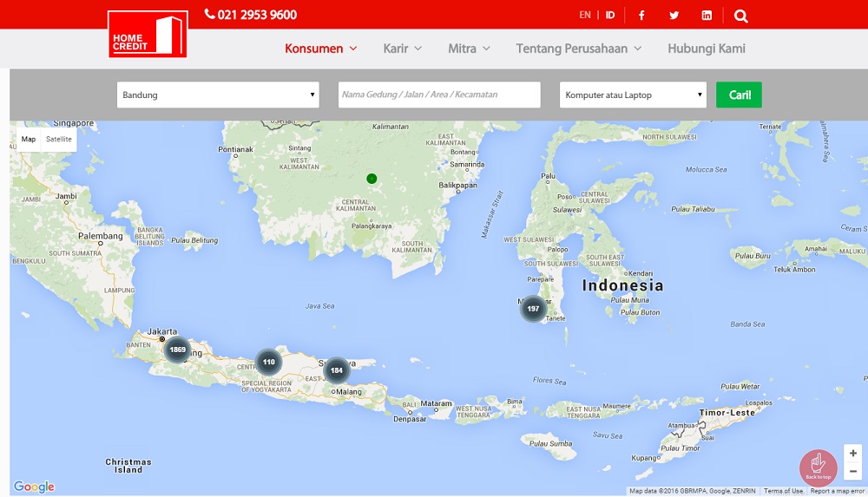Viewport: 868px width, 497px height.
Task: Open the search magnifier icon
Action: pos(740,16)
